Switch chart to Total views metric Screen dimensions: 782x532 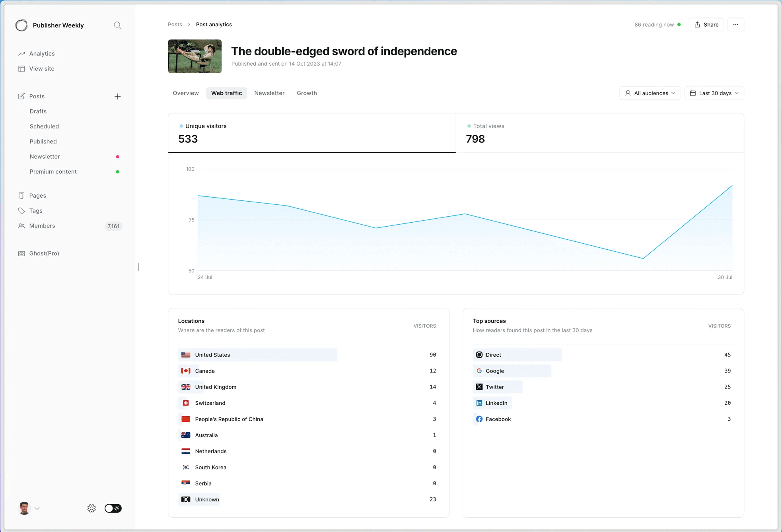coord(599,133)
